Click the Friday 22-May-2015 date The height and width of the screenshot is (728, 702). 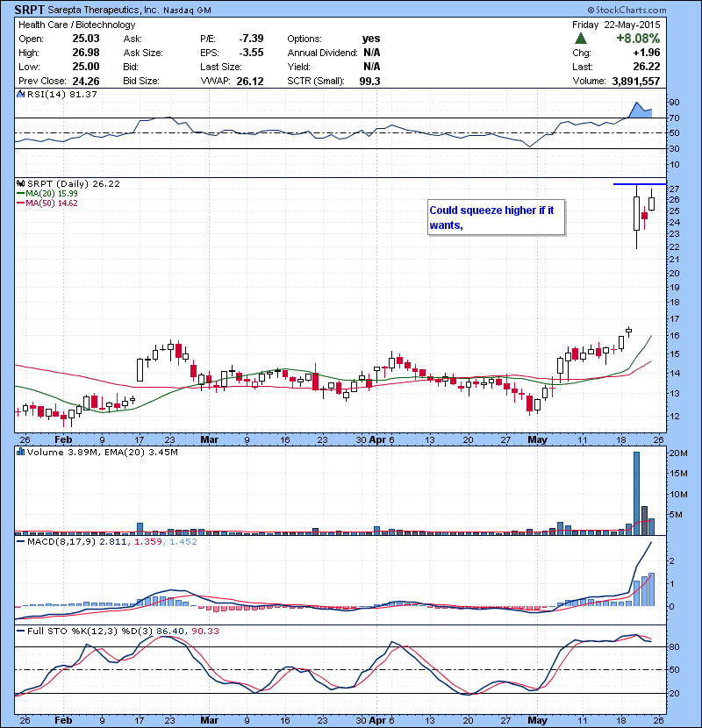[616, 25]
